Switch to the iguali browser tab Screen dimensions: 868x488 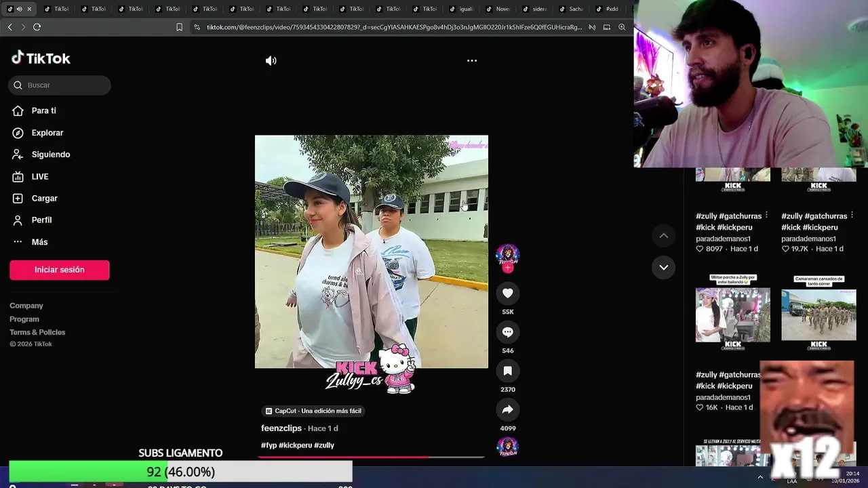(461, 9)
